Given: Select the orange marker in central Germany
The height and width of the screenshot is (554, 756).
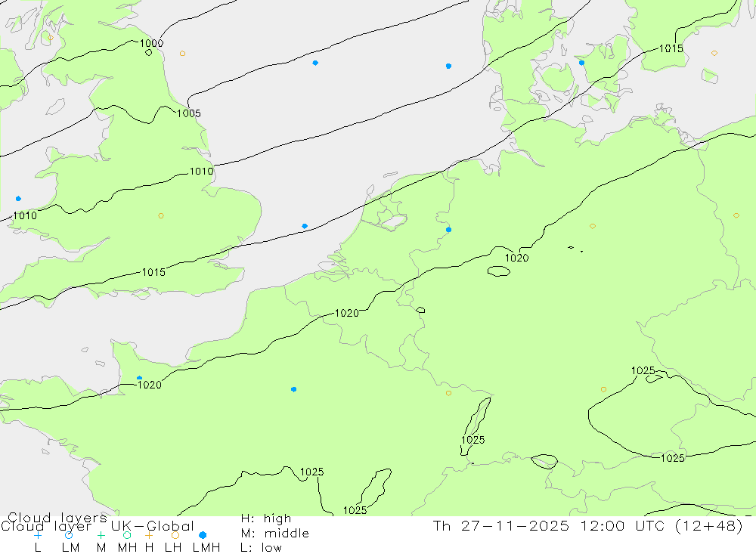Looking at the screenshot, I should coord(593,226).
